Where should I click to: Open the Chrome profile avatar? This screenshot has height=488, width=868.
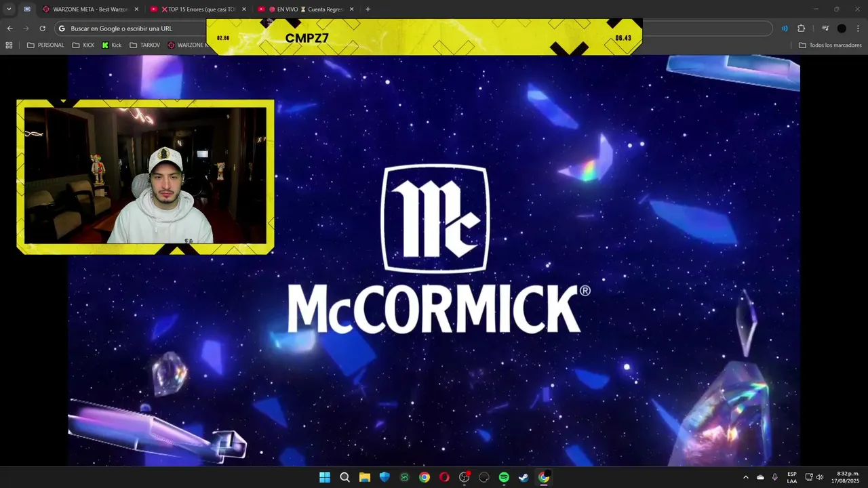(x=842, y=28)
